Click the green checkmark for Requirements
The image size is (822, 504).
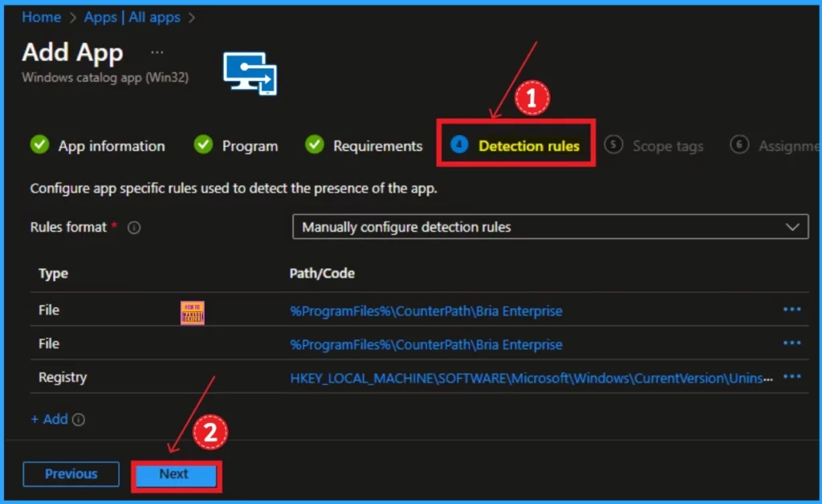[x=315, y=144]
